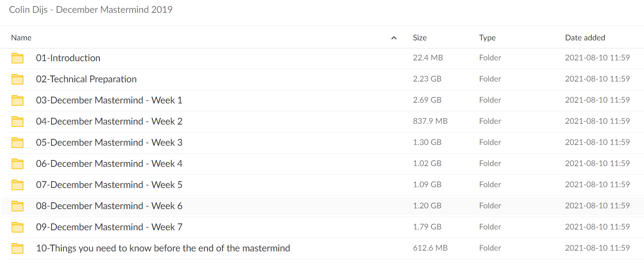Open the 01-Introduction folder
The height and width of the screenshot is (271, 644).
point(68,58)
